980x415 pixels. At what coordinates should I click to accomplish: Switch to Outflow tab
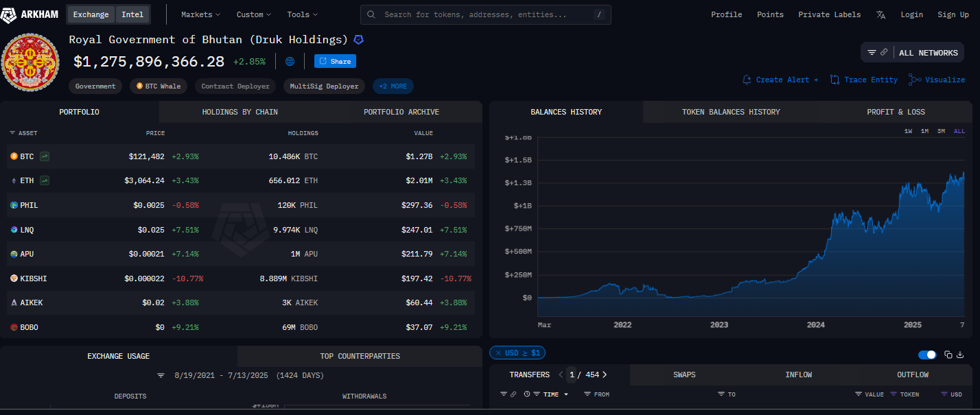[x=913, y=375]
